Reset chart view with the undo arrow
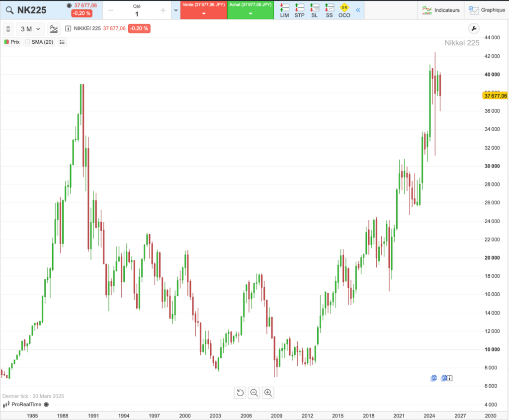This screenshot has height=420, width=509. 240,393
